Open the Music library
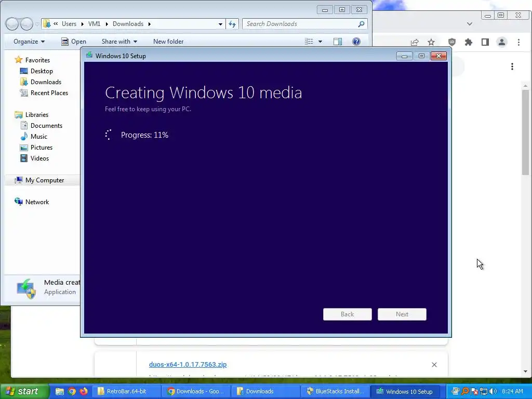The width and height of the screenshot is (532, 399). [34, 137]
